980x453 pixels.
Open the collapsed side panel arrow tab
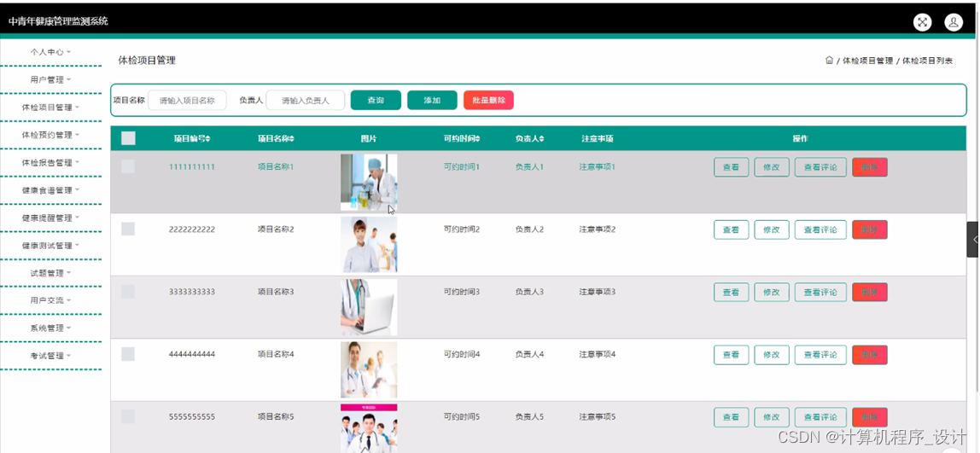[x=974, y=240]
